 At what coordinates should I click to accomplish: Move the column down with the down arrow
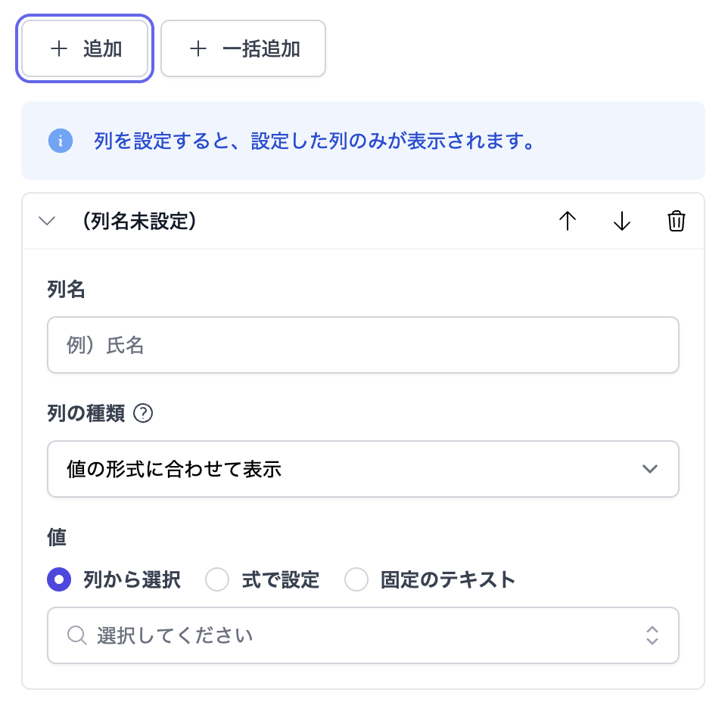coord(621,221)
